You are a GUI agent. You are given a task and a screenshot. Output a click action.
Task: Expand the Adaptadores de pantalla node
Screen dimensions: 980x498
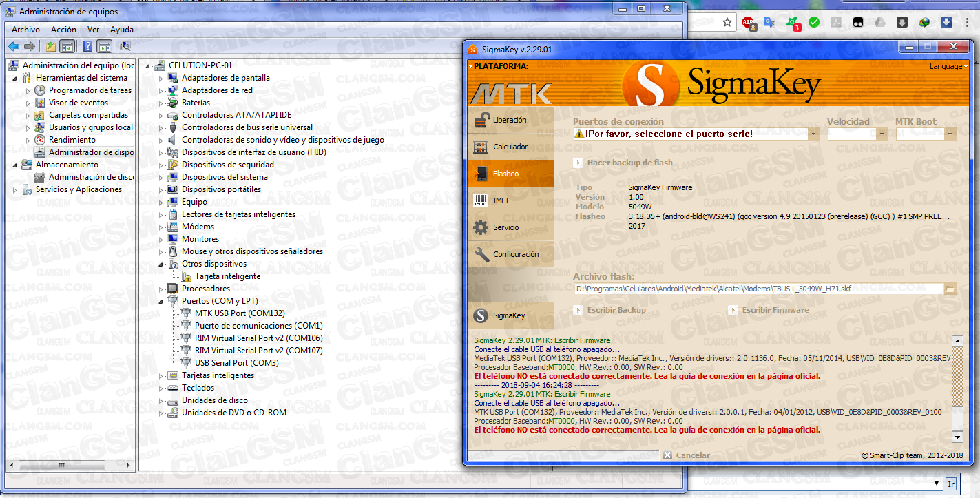pyautogui.click(x=161, y=78)
